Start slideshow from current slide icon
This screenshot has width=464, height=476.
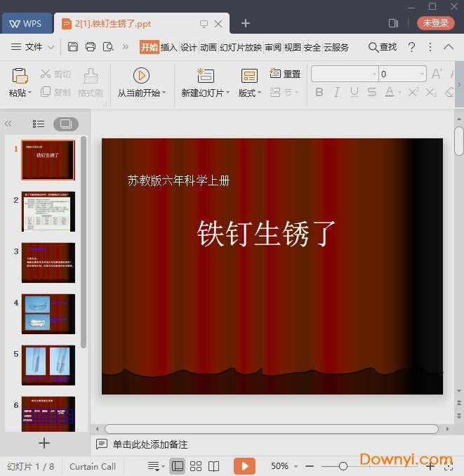point(141,75)
